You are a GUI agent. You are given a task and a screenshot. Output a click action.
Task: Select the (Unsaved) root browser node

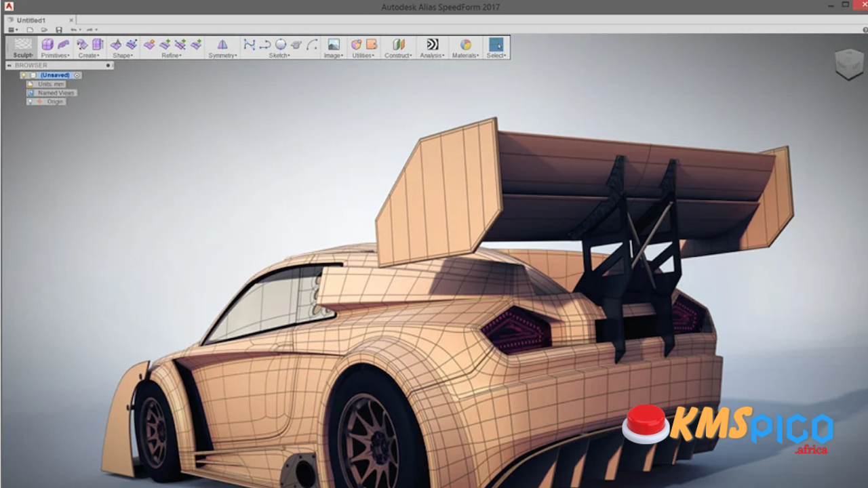click(55, 75)
